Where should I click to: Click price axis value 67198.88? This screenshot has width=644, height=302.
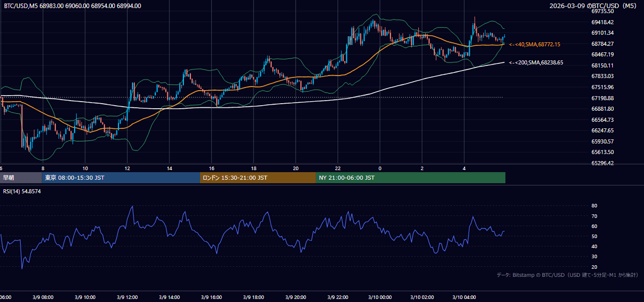point(602,98)
